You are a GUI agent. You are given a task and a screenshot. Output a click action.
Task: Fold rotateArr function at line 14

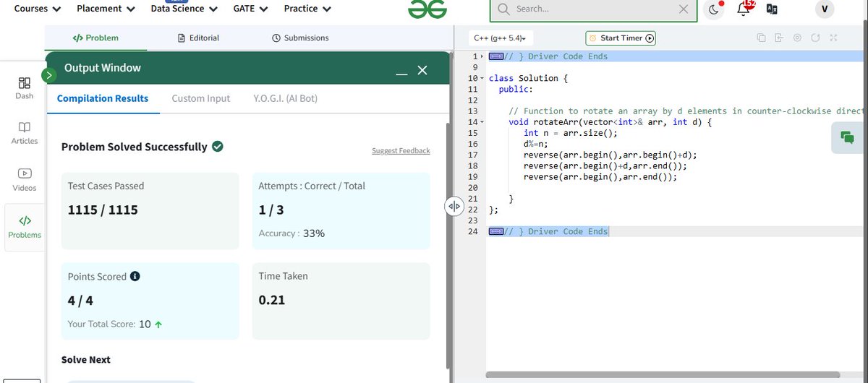(x=482, y=122)
